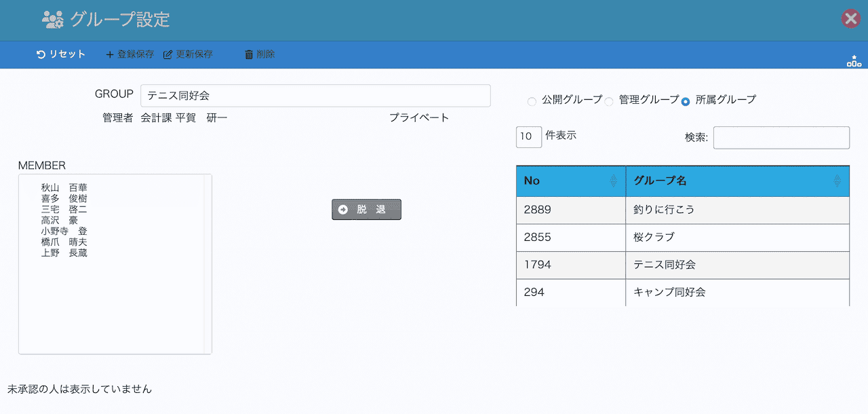Screen dimensions: 868x414
Task: Click the reset (リセット) toolbar button
Action: tap(61, 54)
